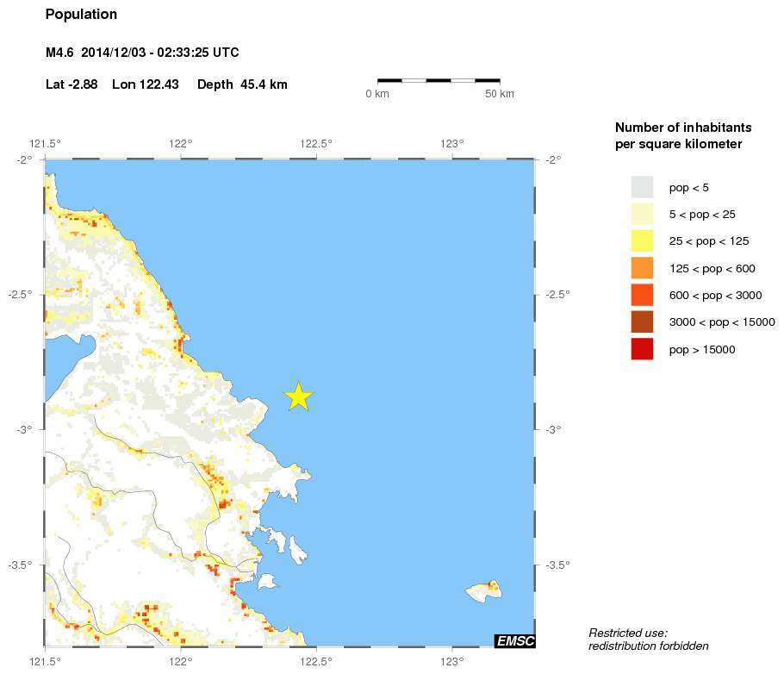Pick the bright yellow '25 < pop < 125' swatch
The height and width of the screenshot is (674, 784).
pyautogui.click(x=642, y=241)
